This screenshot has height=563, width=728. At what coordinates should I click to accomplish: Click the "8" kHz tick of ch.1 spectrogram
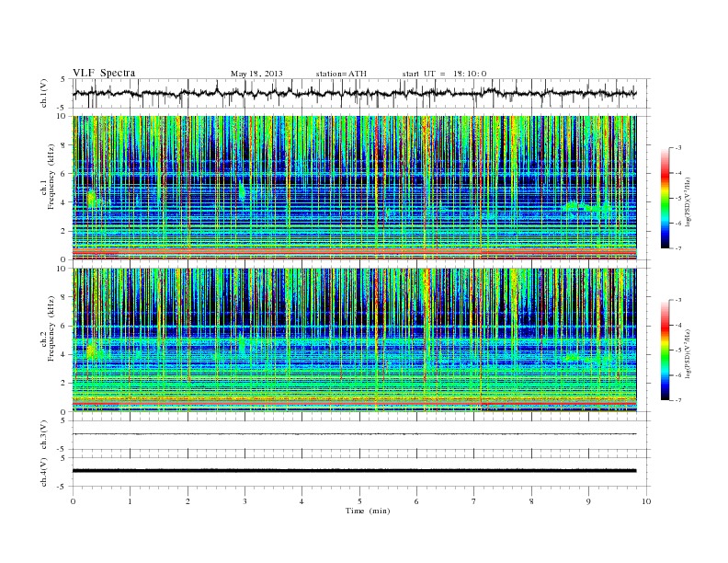(64, 145)
